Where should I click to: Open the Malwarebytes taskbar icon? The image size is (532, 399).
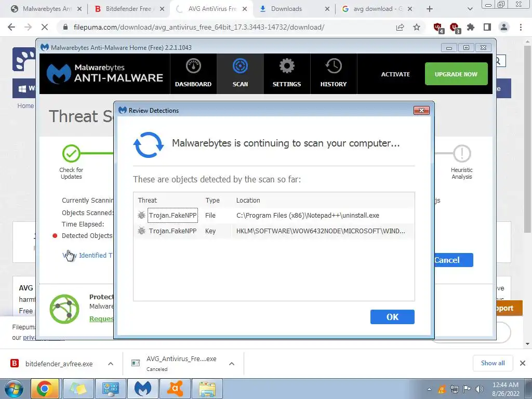[x=142, y=389]
